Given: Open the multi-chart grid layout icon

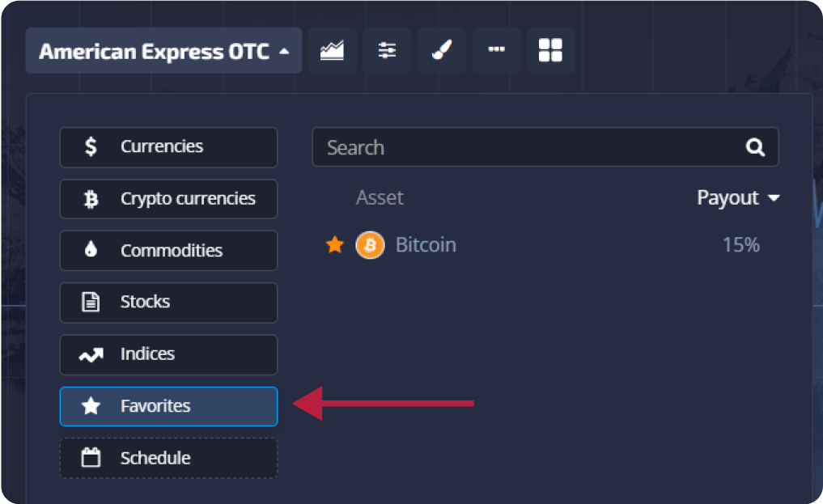Looking at the screenshot, I should click(550, 51).
